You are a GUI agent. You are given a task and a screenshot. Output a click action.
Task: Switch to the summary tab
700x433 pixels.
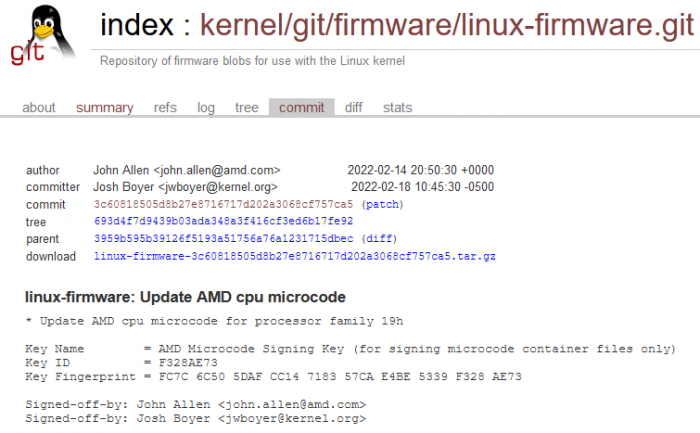(x=104, y=108)
